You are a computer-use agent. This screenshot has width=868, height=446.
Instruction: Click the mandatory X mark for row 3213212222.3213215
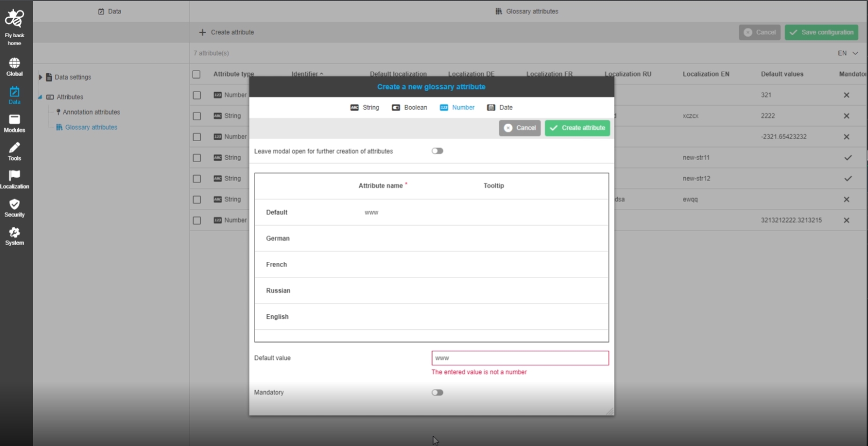(846, 220)
